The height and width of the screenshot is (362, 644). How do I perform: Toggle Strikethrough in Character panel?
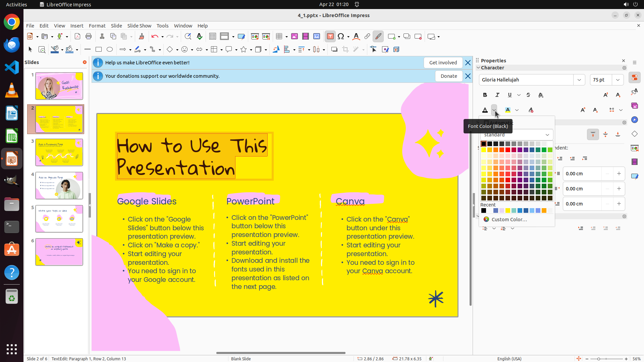pos(528,95)
